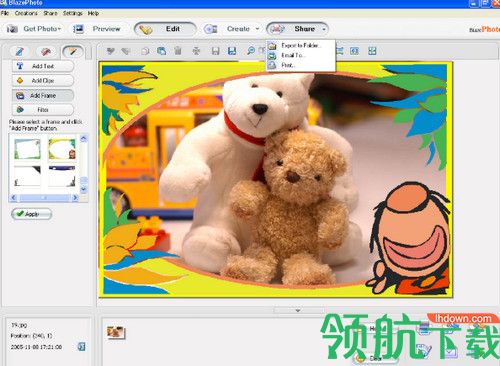Click the frame list horizontal scrollbar thumb

pos(45,198)
